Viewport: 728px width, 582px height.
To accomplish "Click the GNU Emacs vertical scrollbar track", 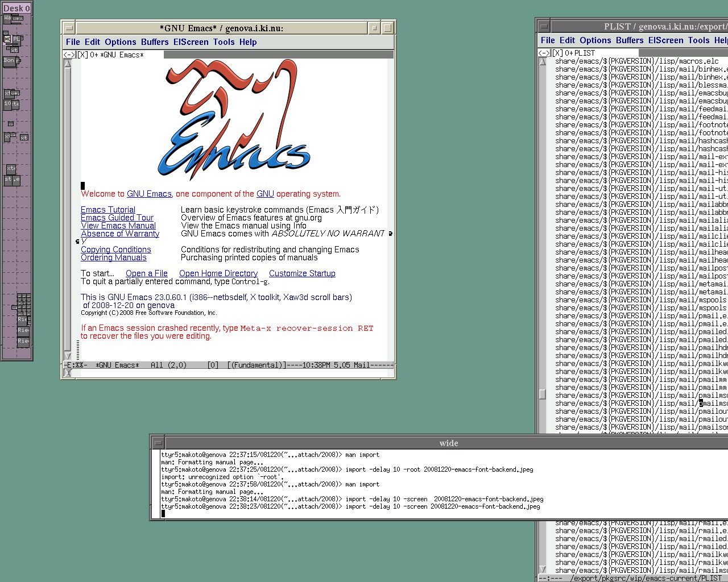I will tap(68, 210).
